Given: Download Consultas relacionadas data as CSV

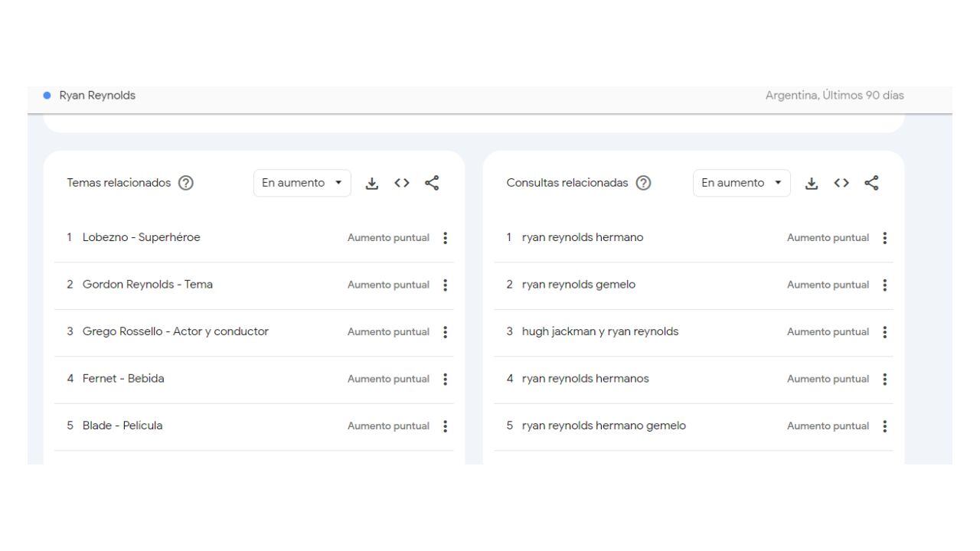Looking at the screenshot, I should pos(811,183).
